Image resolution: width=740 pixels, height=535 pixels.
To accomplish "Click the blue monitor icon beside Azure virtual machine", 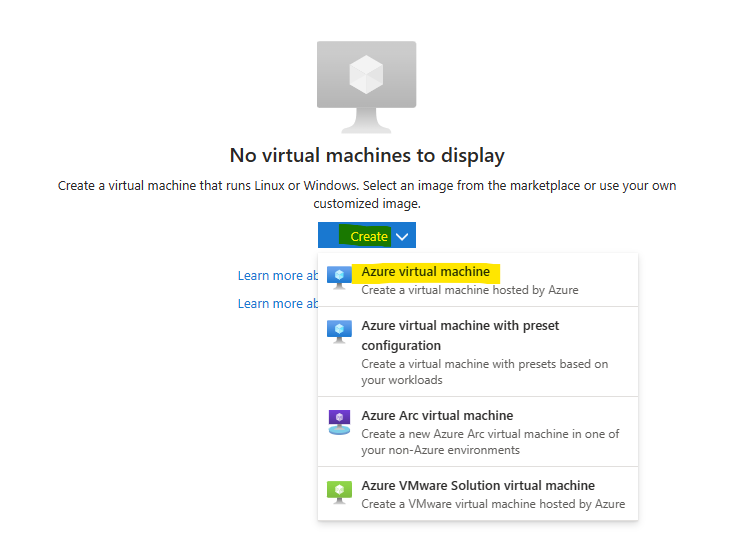I will click(339, 277).
